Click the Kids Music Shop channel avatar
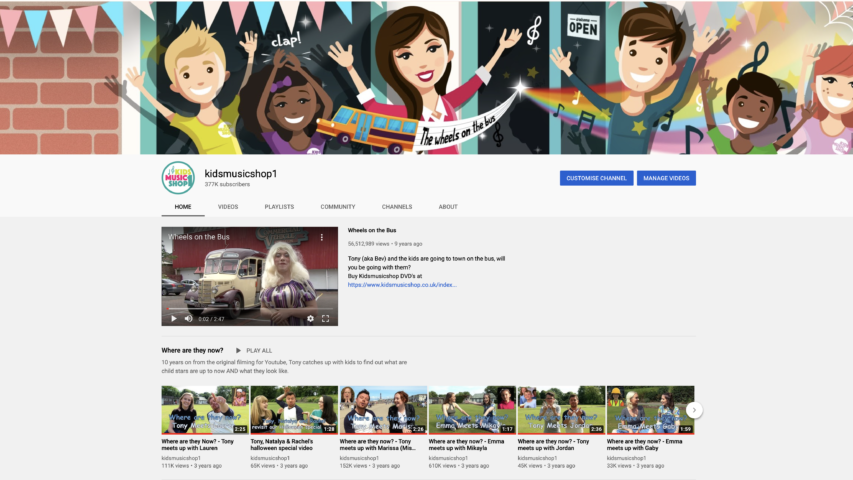853x480 pixels. click(x=178, y=178)
